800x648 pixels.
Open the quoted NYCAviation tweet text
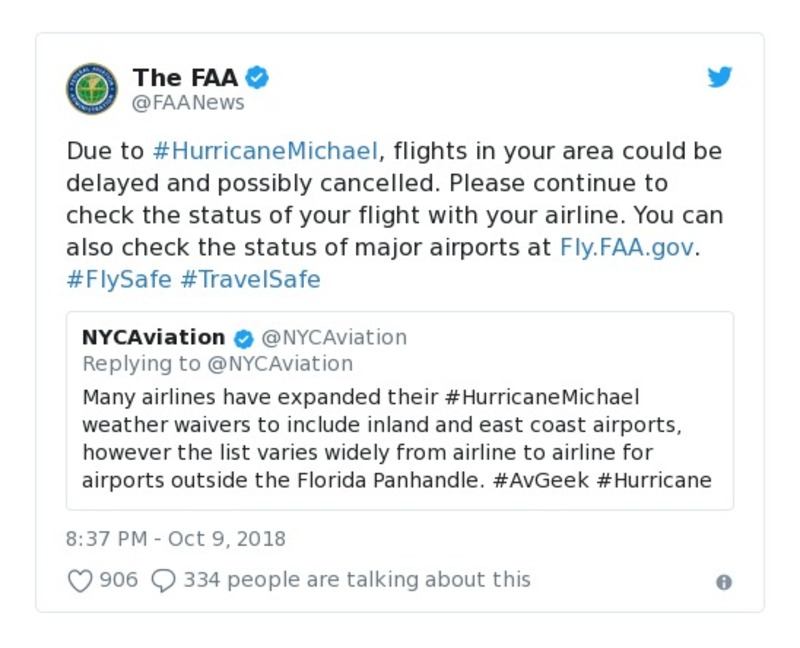(x=396, y=438)
